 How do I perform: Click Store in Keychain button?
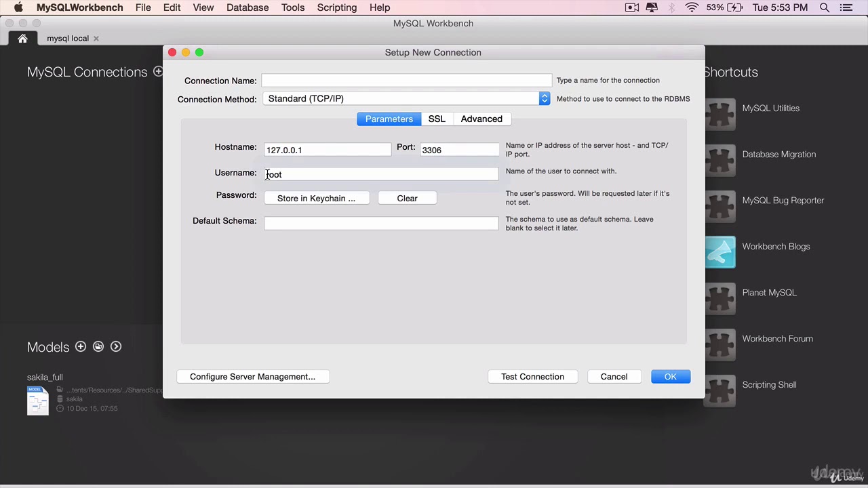(x=316, y=198)
